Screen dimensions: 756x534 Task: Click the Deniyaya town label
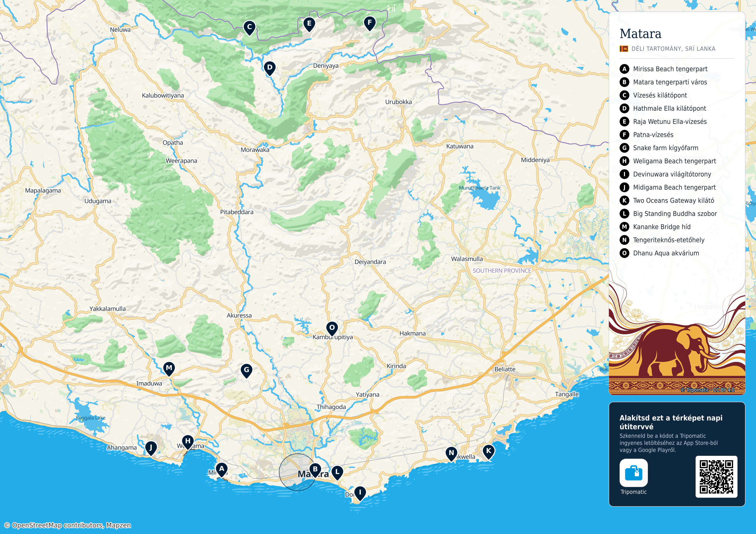(x=326, y=66)
